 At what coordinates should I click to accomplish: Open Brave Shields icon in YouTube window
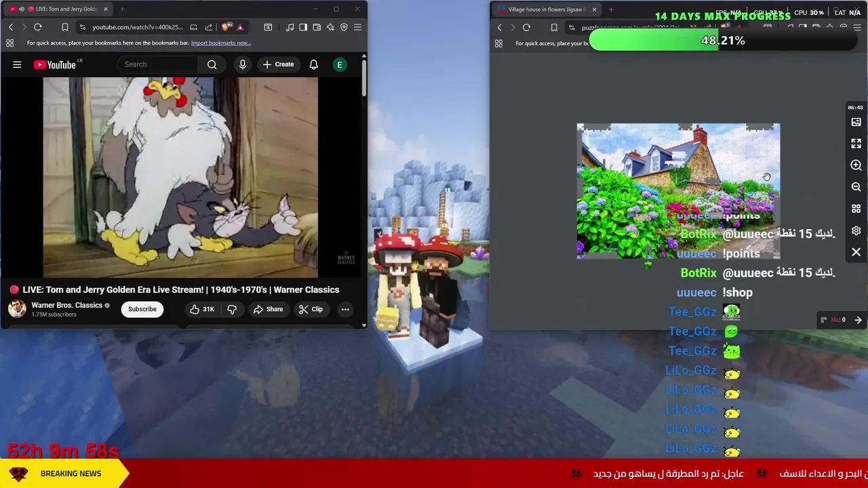coord(226,27)
